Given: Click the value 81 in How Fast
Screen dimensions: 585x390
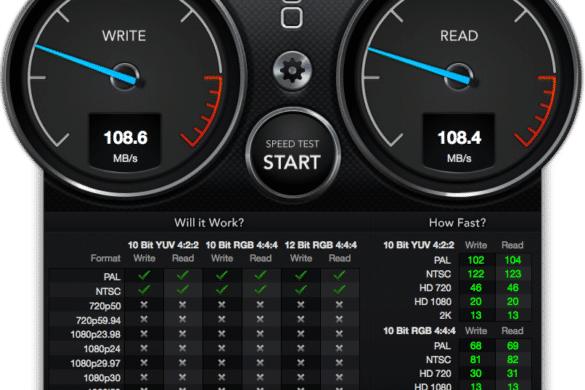Looking at the screenshot, I should pyautogui.click(x=476, y=360).
